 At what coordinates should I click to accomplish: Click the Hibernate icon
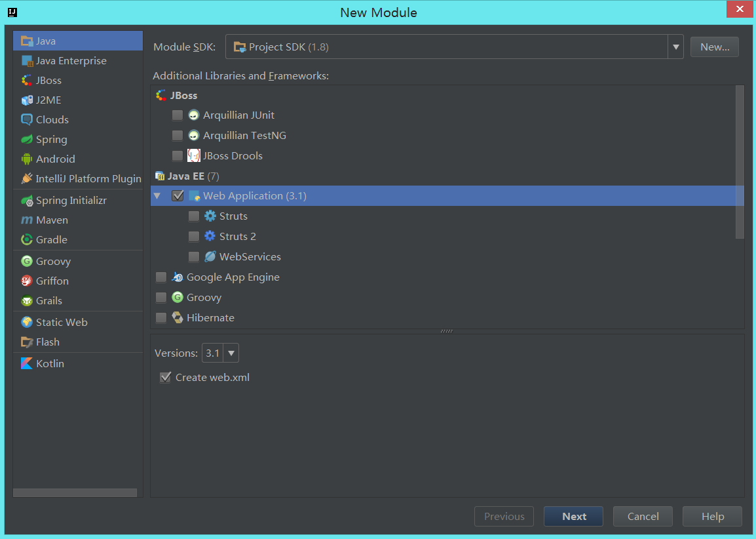pos(178,317)
